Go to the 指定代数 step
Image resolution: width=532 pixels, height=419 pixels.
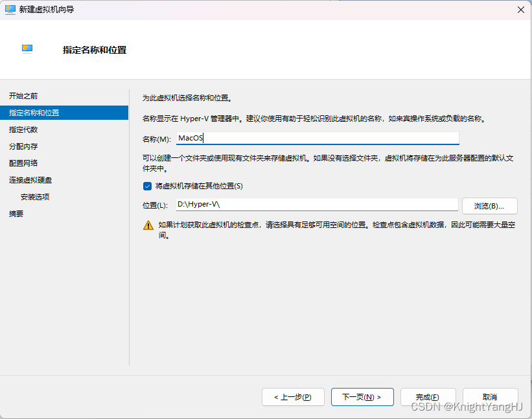(x=23, y=130)
